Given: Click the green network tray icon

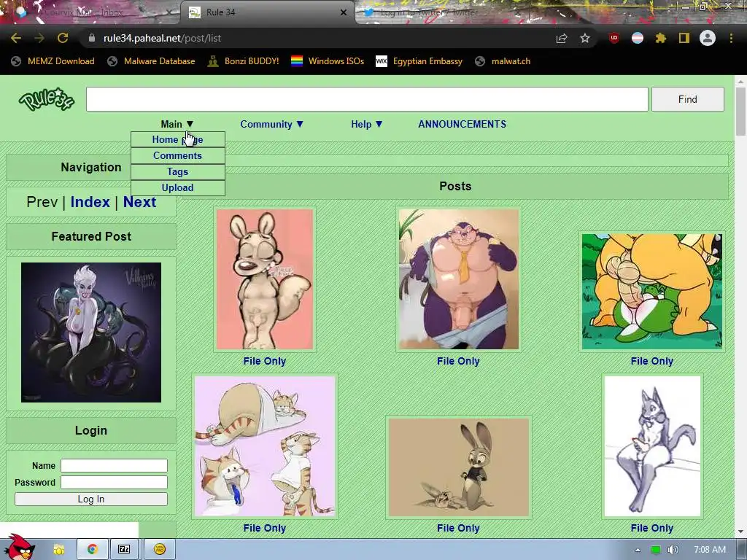Looking at the screenshot, I should pos(656,550).
